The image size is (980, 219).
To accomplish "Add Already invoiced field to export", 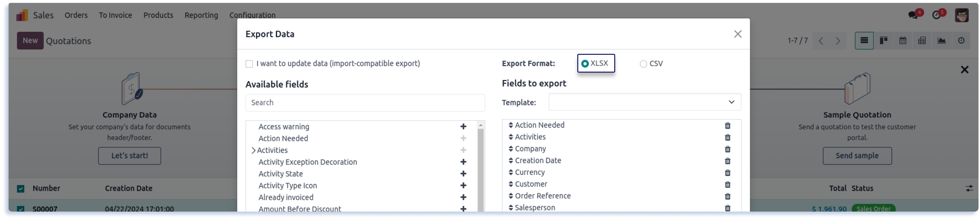I will tap(463, 198).
